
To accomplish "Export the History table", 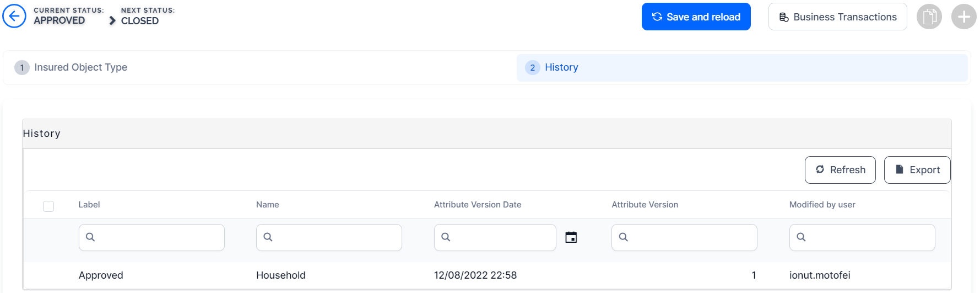I will (x=917, y=170).
